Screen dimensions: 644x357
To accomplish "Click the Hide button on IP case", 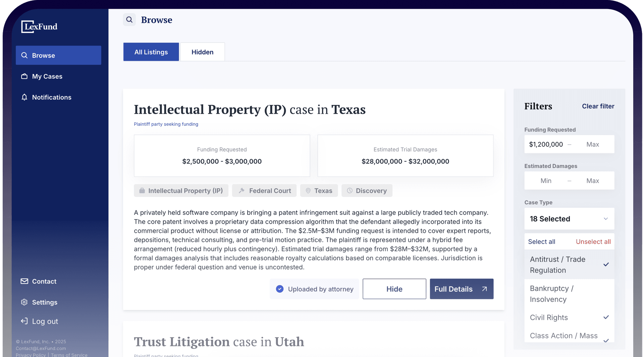I will point(394,289).
